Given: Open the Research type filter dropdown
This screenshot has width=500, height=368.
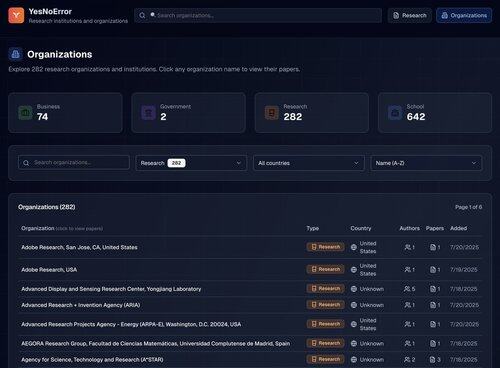Looking at the screenshot, I should pos(191,163).
